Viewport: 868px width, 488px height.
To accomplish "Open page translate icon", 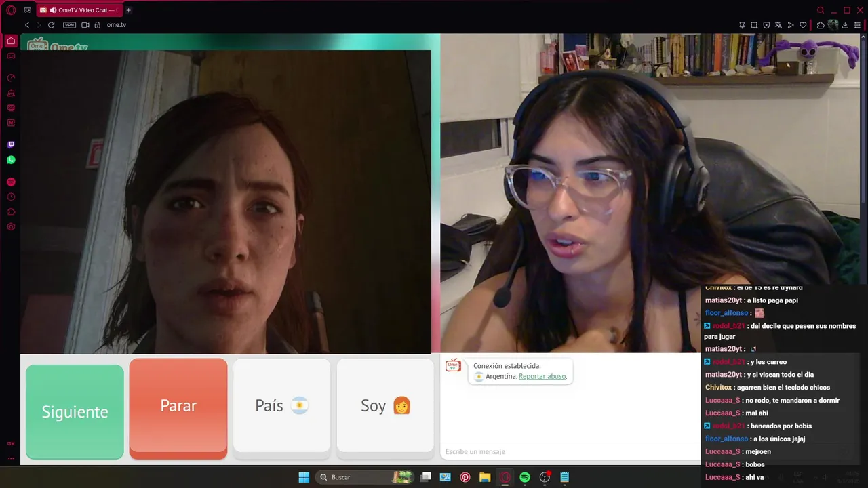I will click(778, 25).
